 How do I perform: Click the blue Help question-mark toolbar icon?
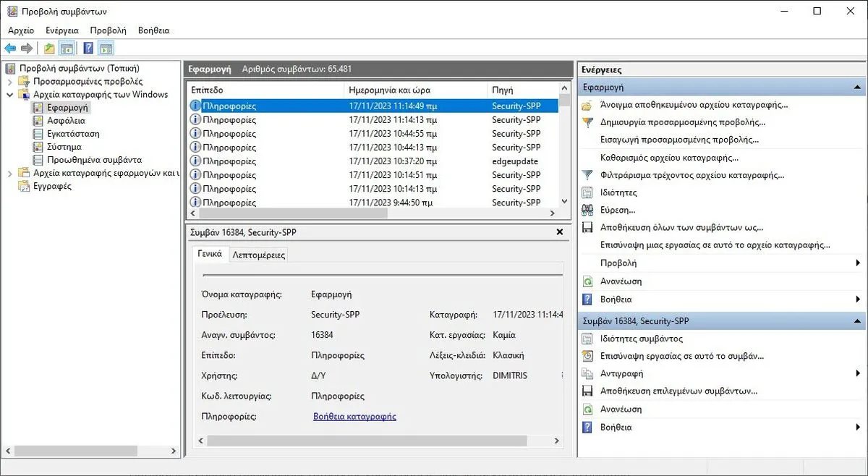88,48
